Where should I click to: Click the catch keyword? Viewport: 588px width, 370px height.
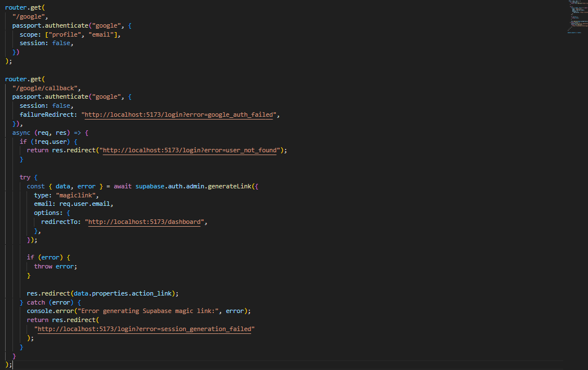pos(36,302)
